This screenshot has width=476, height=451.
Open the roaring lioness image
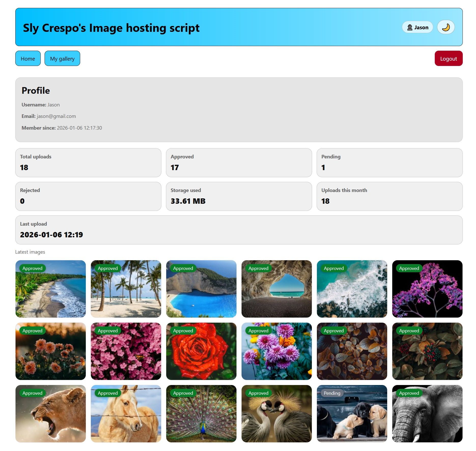click(51, 414)
